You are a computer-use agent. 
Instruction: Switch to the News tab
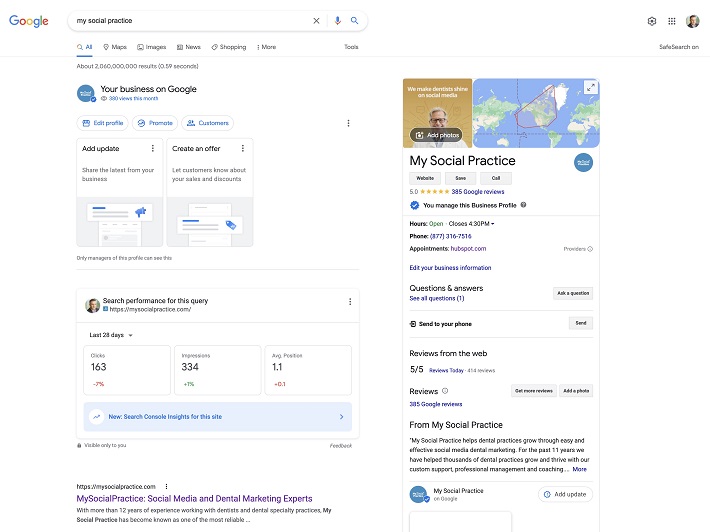pyautogui.click(x=188, y=47)
